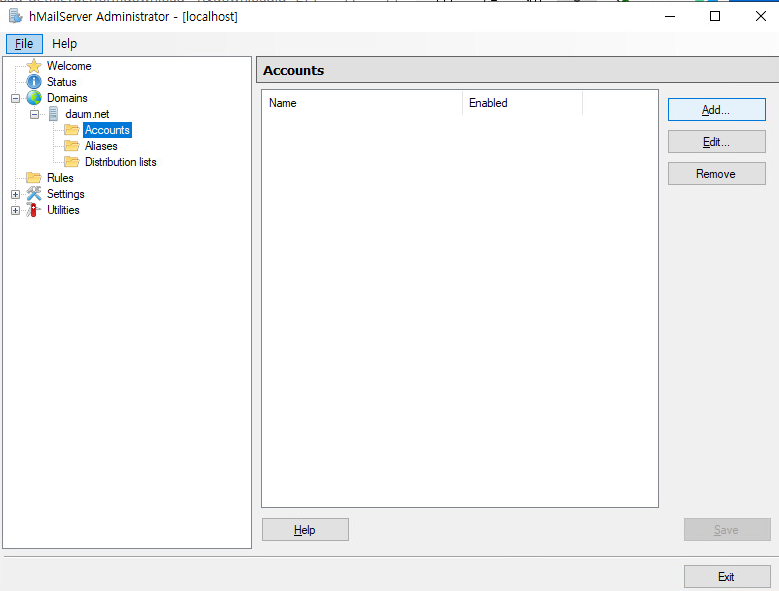779x591 pixels.
Task: Maximize the hMailServer Administrator window
Action: [715, 16]
